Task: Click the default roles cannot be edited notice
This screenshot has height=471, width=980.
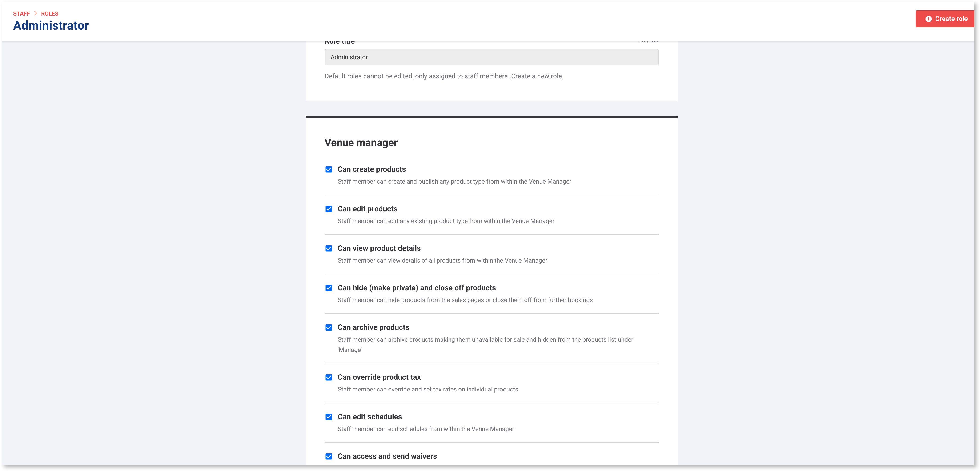Action: pyautogui.click(x=416, y=76)
